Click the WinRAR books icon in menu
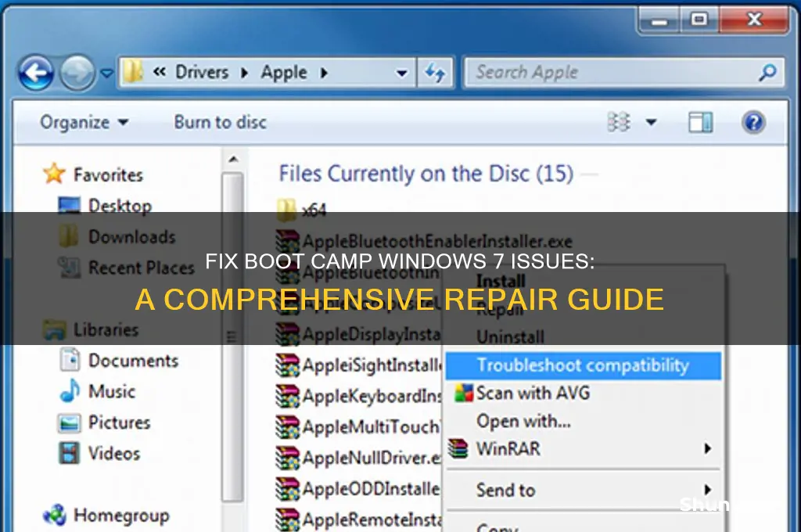 tap(458, 448)
